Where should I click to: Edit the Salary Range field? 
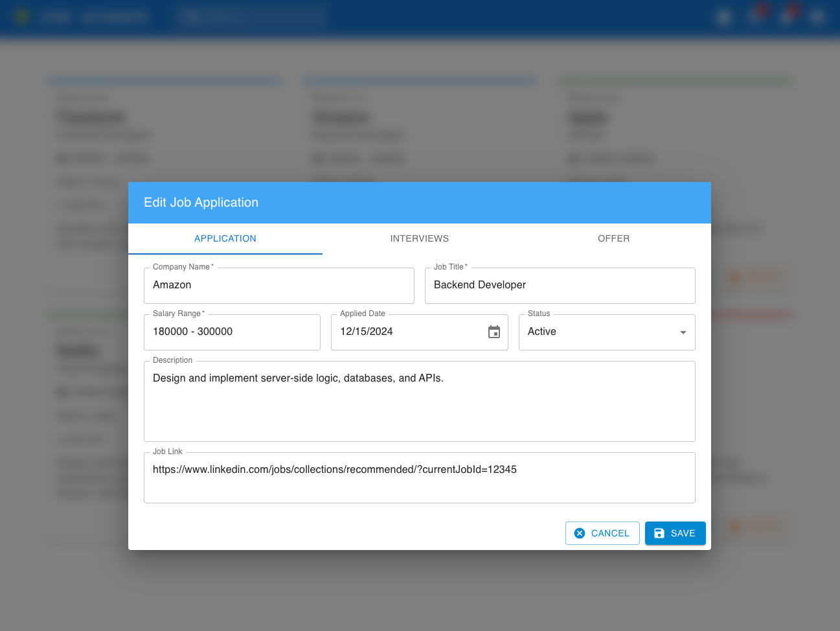(232, 332)
